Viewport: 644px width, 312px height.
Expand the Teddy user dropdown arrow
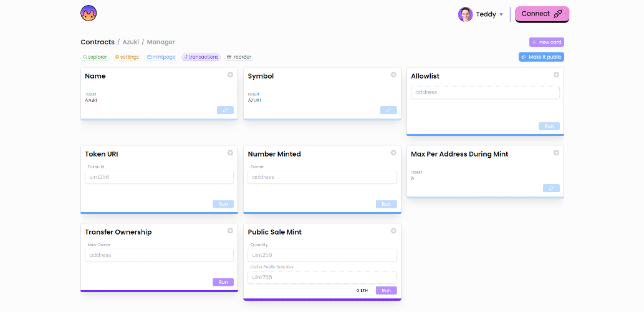click(501, 14)
